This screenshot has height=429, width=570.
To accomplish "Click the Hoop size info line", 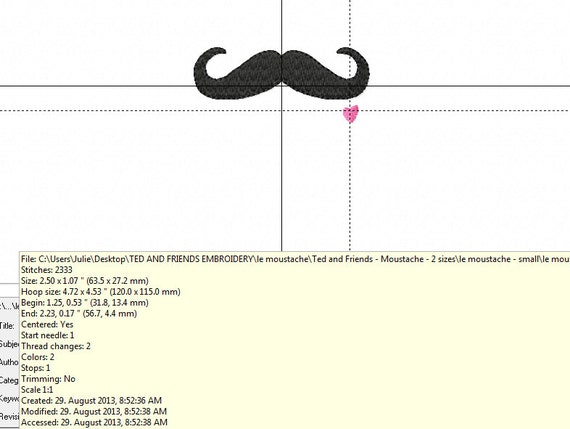I will pyautogui.click(x=101, y=292).
